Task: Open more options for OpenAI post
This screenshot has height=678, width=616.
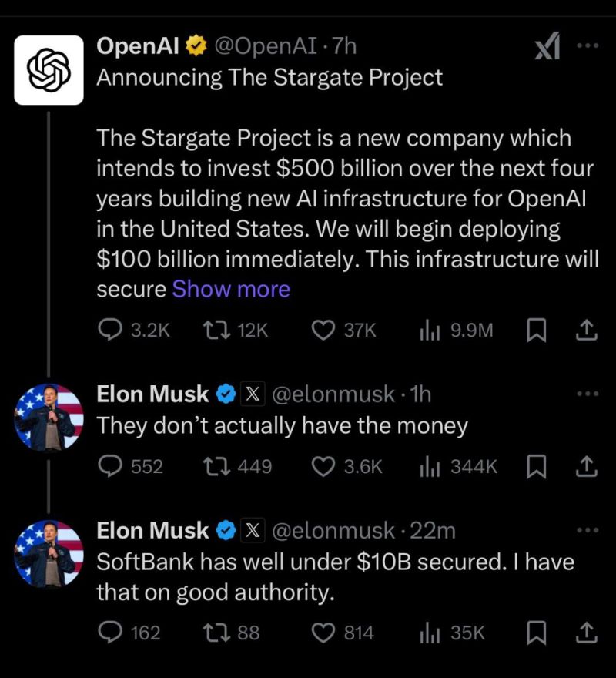Action: click(x=588, y=46)
